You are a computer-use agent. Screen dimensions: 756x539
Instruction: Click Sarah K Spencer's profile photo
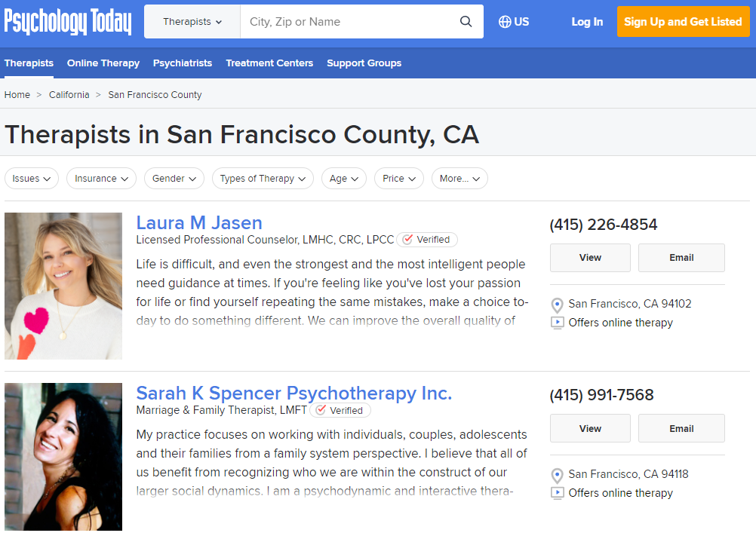63,457
